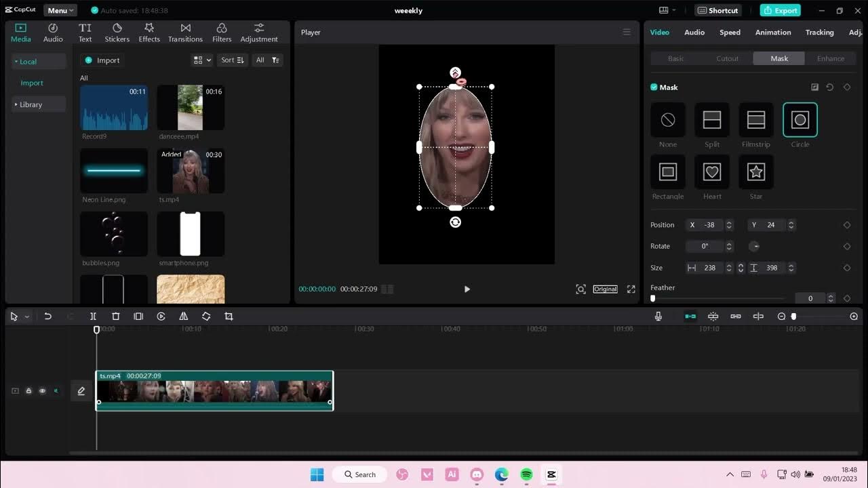Click the timeline Zoom in magnifier

(854, 317)
